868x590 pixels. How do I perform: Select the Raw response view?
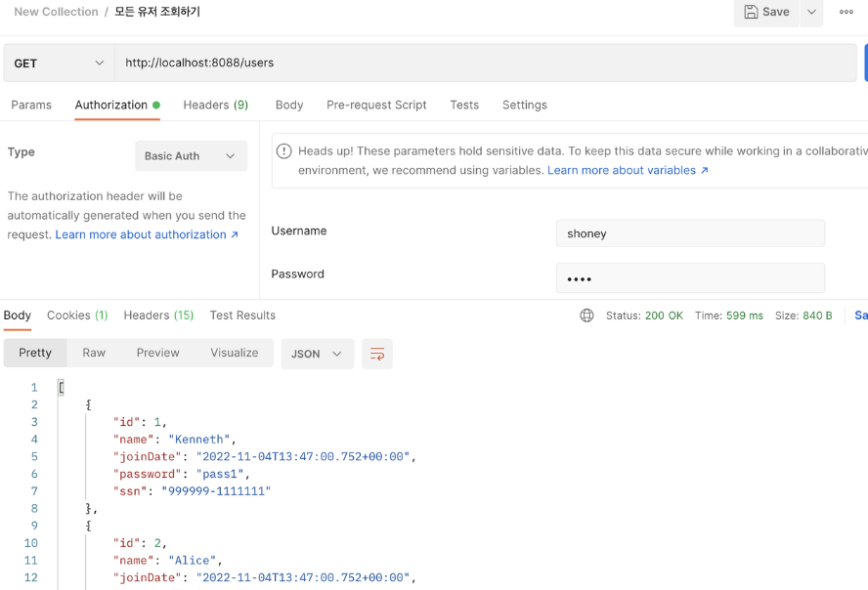point(94,353)
